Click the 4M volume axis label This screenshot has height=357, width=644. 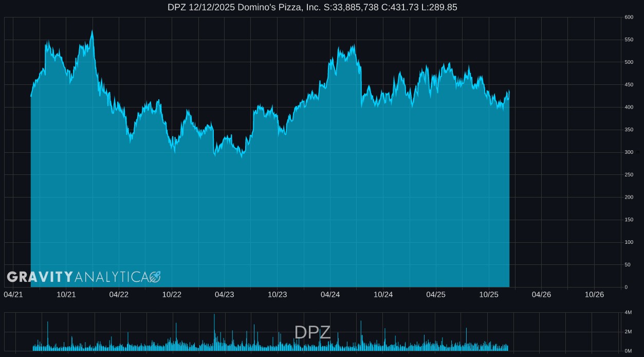[628, 313]
